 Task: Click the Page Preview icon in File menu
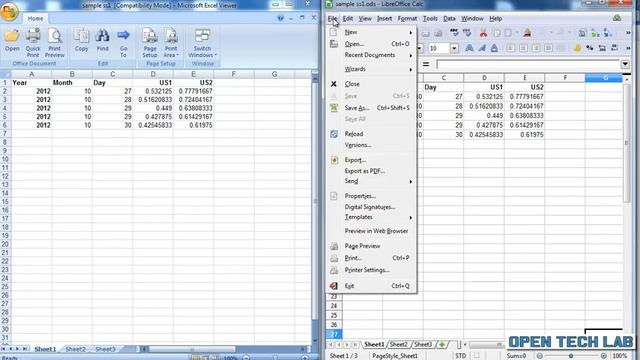pyautogui.click(x=334, y=246)
